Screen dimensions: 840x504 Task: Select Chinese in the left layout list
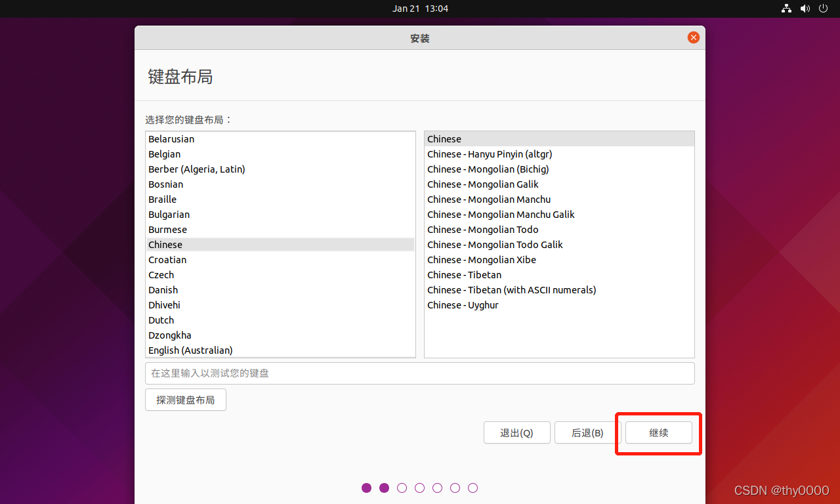tap(281, 245)
